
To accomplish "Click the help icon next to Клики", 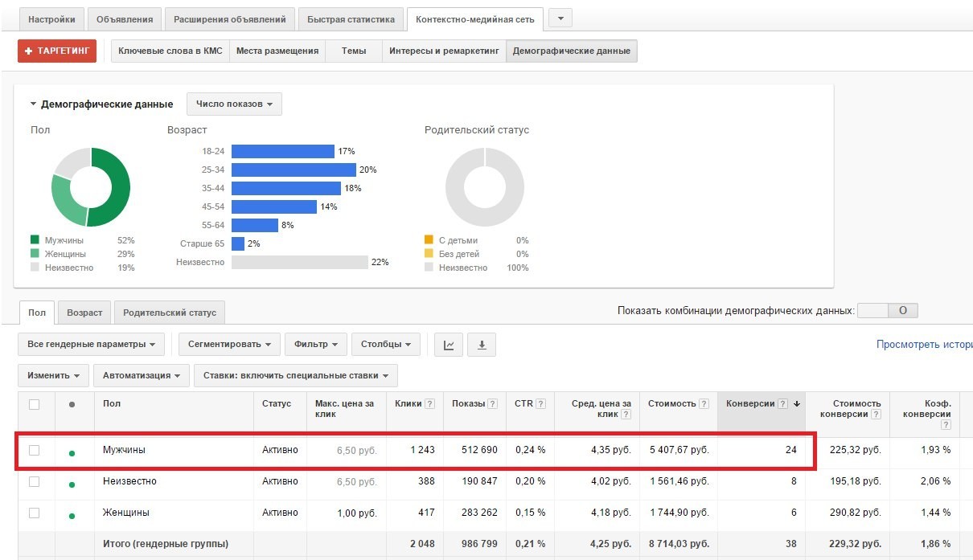I will pyautogui.click(x=430, y=404).
